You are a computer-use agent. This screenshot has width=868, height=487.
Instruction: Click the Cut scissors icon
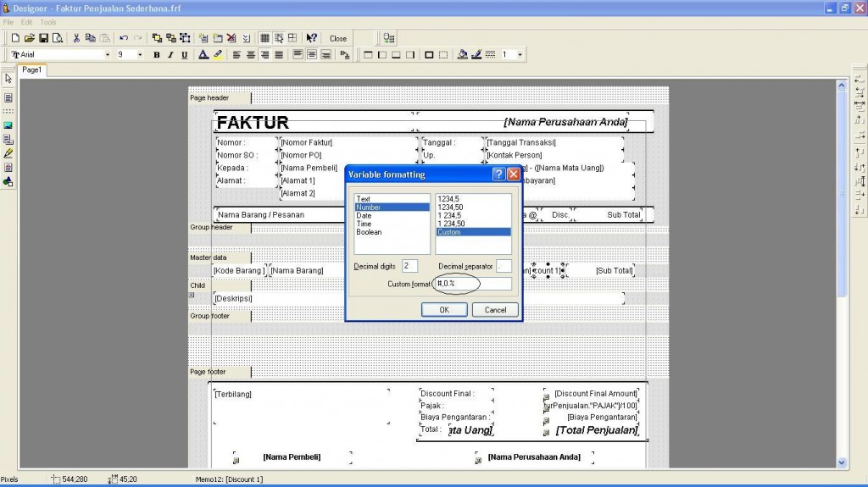point(76,38)
